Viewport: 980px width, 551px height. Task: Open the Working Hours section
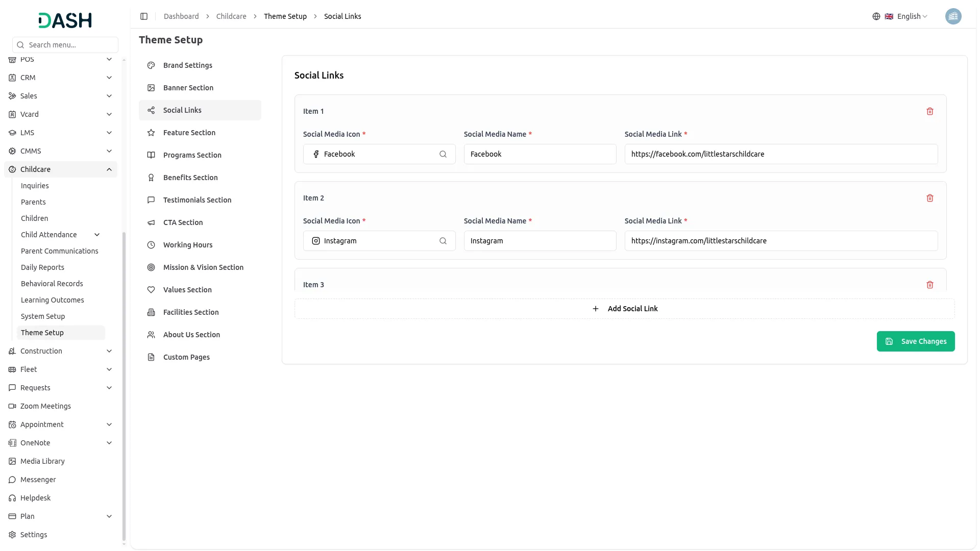(x=188, y=245)
